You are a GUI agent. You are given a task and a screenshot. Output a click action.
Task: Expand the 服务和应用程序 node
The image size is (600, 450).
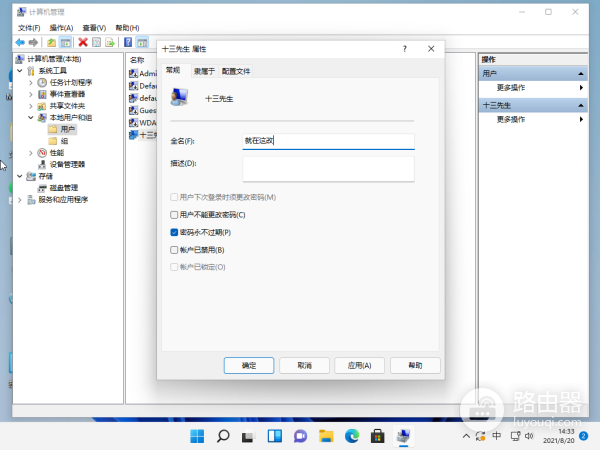(20, 200)
